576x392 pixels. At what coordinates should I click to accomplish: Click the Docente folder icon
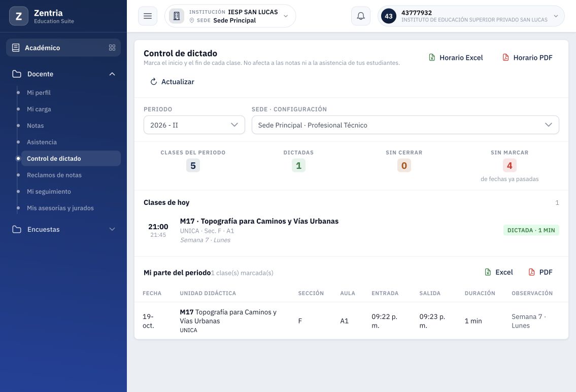tap(17, 74)
